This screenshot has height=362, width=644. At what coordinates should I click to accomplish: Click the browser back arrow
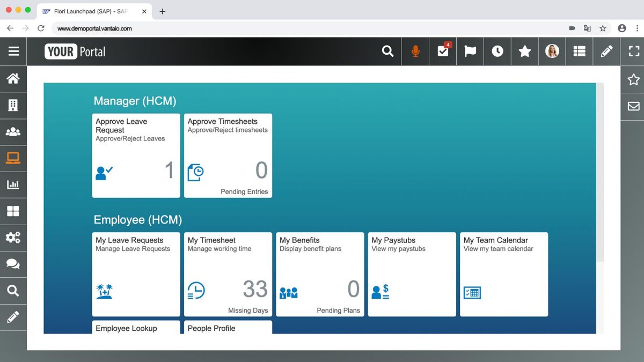click(10, 28)
